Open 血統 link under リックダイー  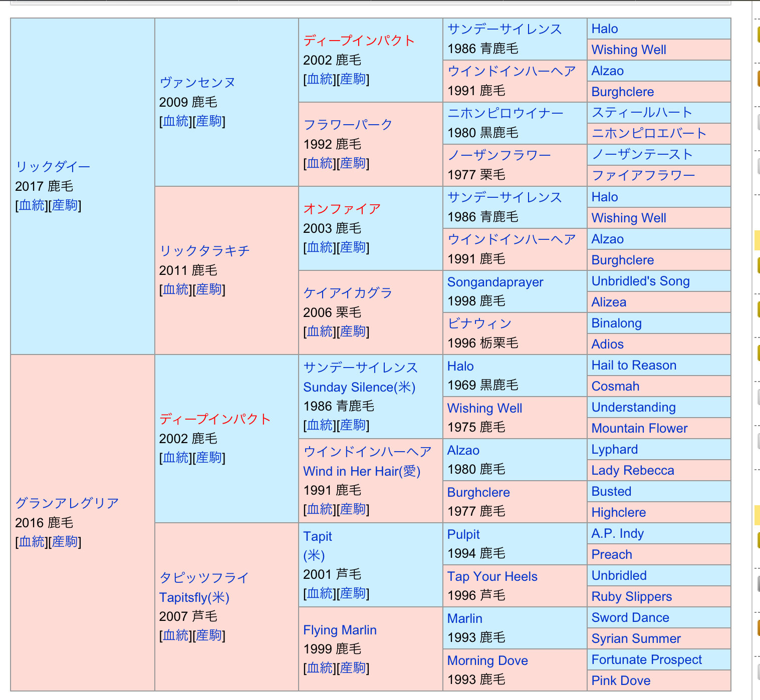click(x=32, y=205)
